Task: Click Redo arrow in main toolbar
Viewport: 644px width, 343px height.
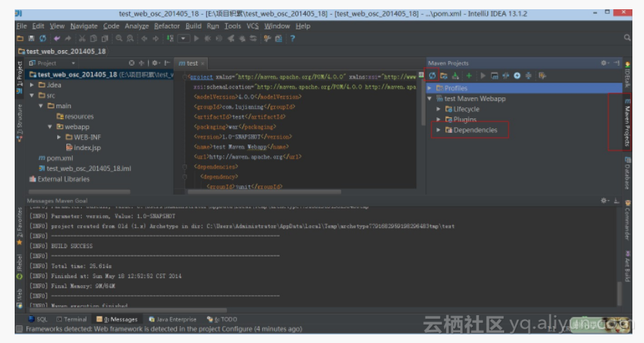Action: pyautogui.click(x=68, y=39)
